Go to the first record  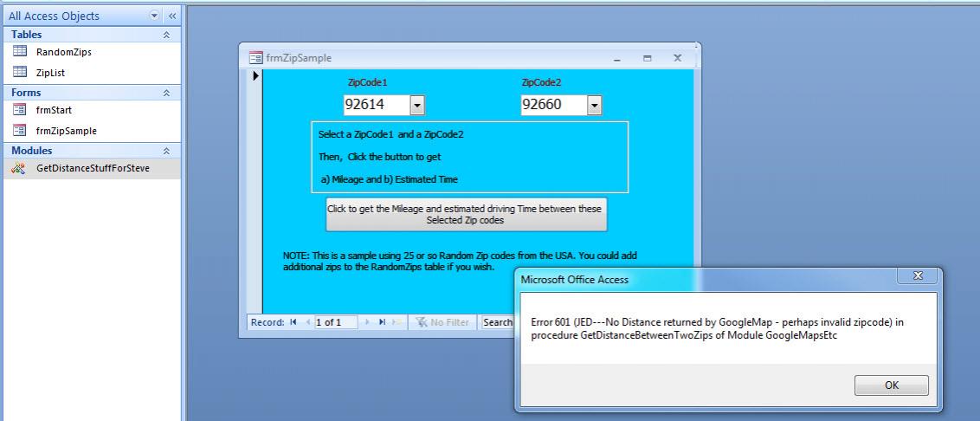pos(293,322)
